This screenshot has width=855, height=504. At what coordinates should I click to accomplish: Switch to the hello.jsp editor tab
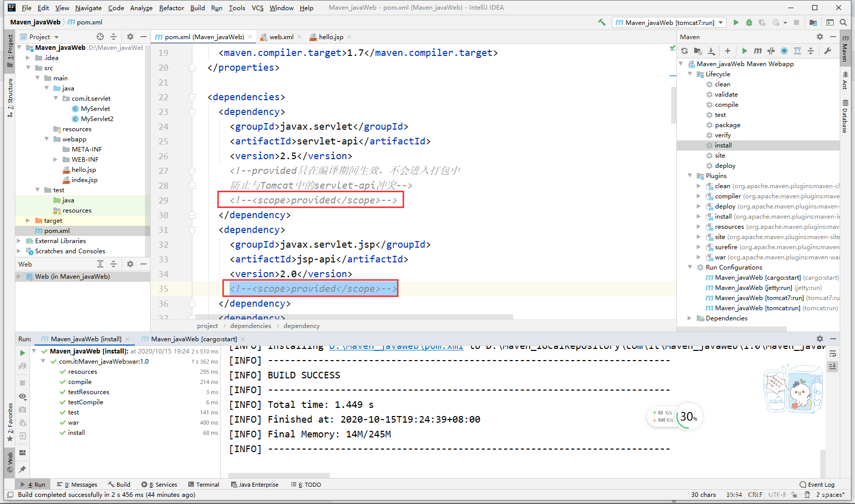coord(331,37)
